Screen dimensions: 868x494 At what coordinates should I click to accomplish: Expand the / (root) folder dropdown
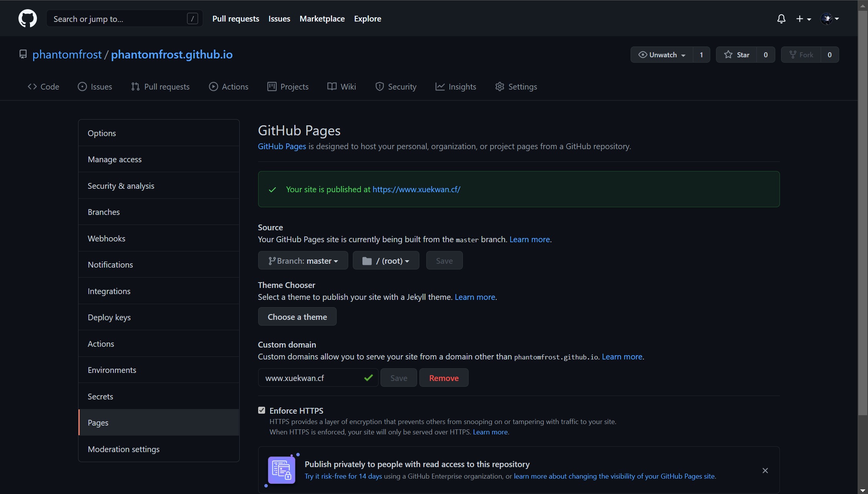point(386,261)
